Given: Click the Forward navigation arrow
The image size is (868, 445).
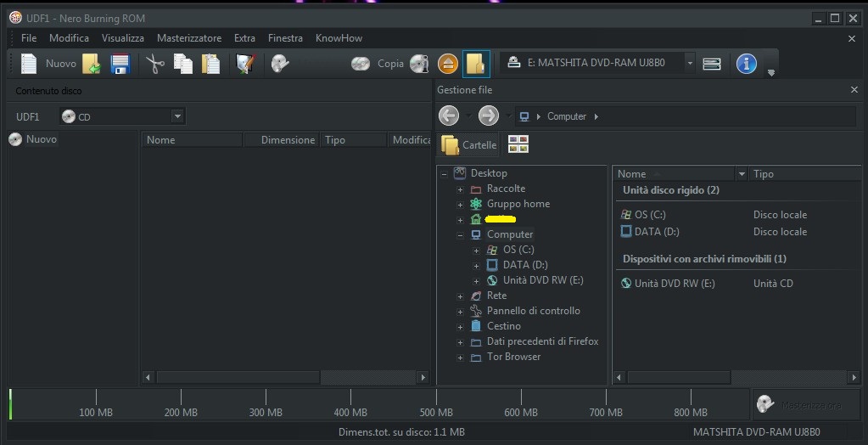Looking at the screenshot, I should 489,115.
